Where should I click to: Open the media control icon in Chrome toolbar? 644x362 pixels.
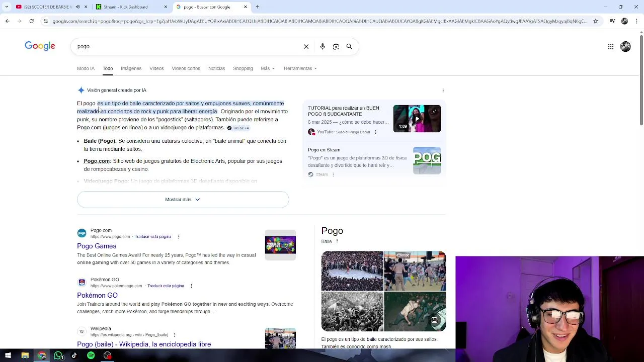click(612, 21)
